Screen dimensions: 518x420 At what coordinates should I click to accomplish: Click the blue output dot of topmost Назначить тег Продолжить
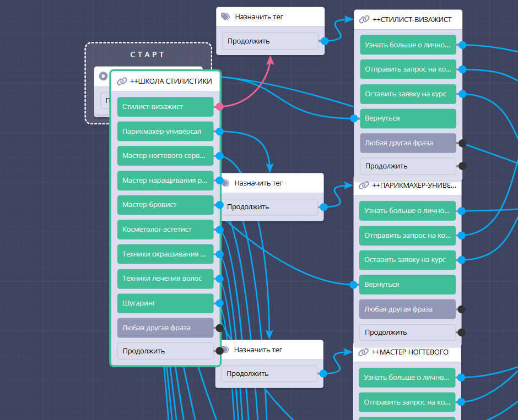coord(324,41)
